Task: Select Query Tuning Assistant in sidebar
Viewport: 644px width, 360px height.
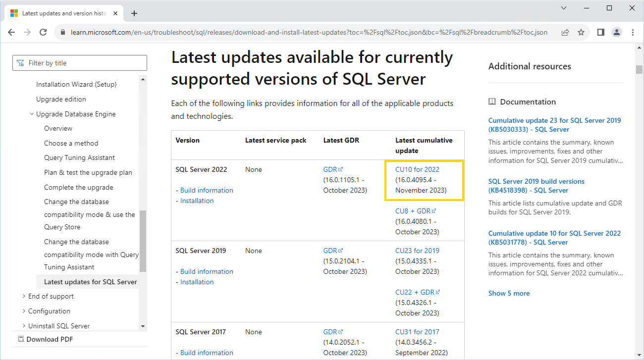Action: pos(79,157)
